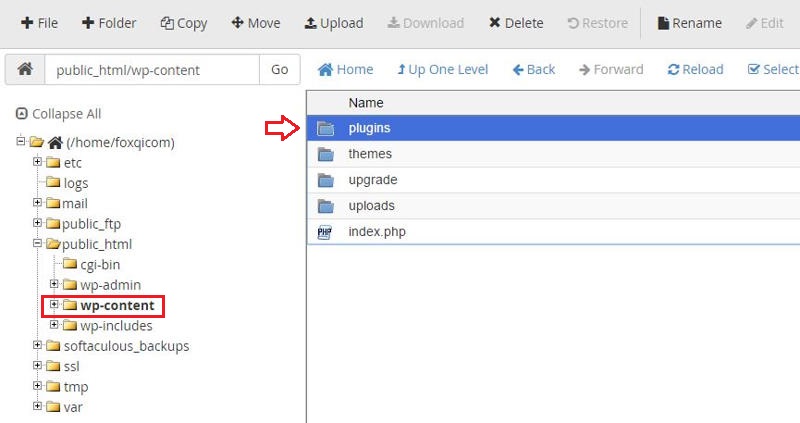
Task: Expand the wp-content folder
Action: [x=54, y=304]
